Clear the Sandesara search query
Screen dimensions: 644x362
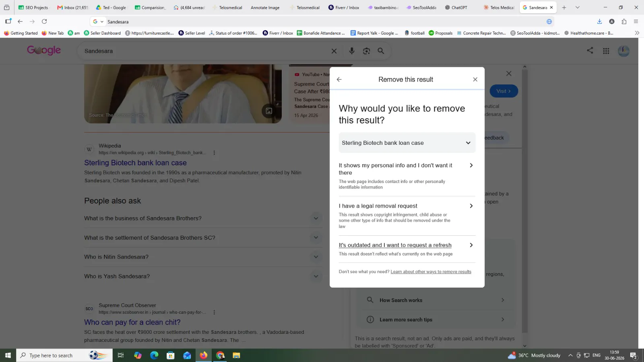point(334,51)
